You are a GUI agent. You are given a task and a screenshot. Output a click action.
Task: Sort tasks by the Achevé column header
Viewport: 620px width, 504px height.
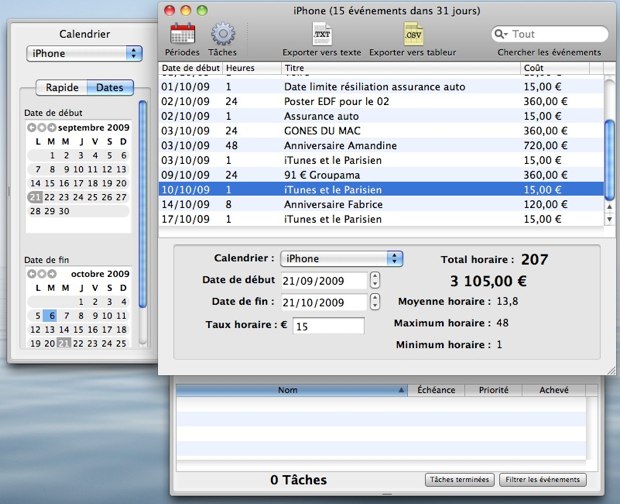554,390
